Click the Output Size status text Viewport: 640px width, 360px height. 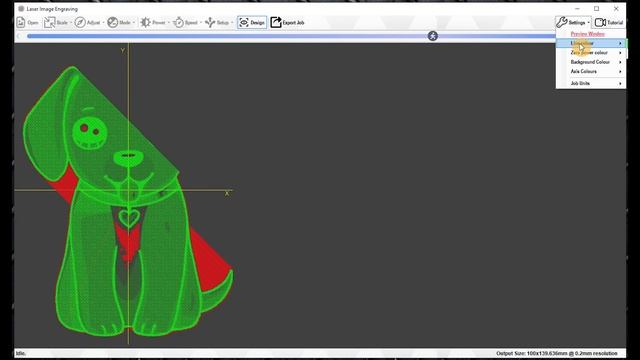coord(557,353)
